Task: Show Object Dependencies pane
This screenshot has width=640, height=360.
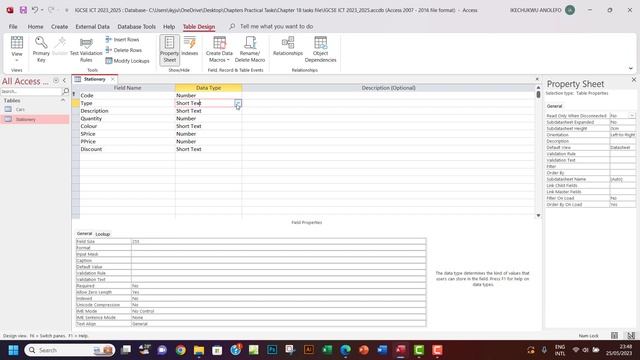Action: 320,49
